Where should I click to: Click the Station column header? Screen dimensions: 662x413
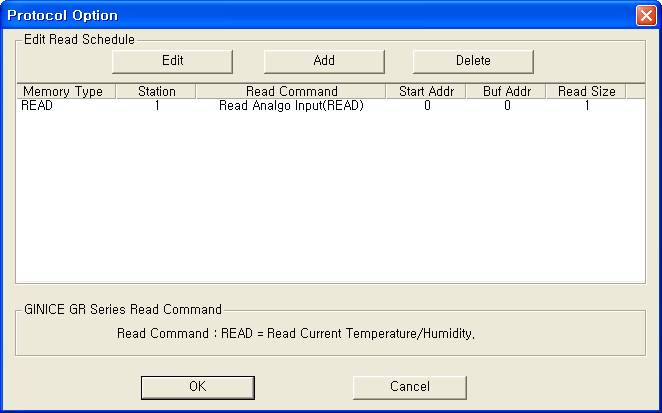click(156, 92)
